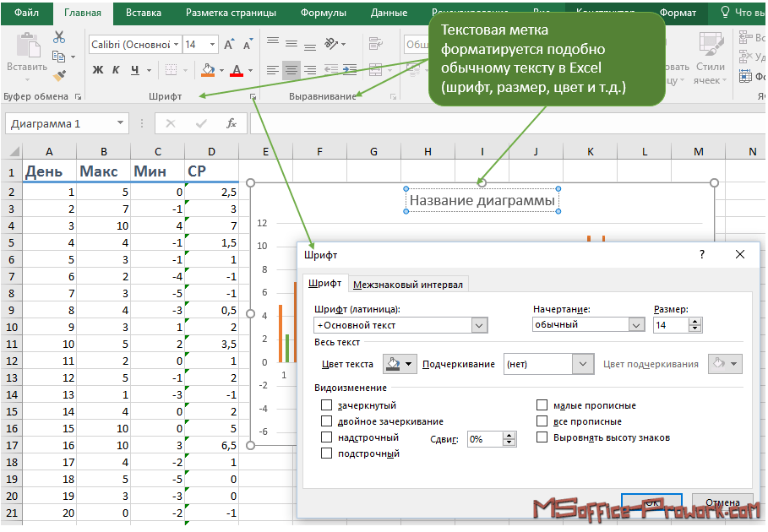Enable the подстрочный checkbox
The image size is (768, 532).
tap(326, 453)
